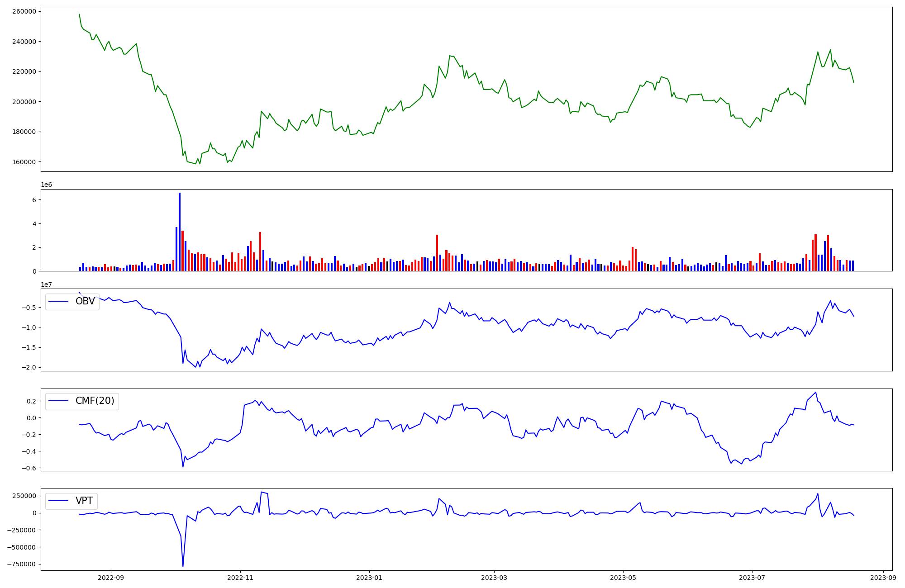Click the 2023-09 date tick label

point(883,578)
